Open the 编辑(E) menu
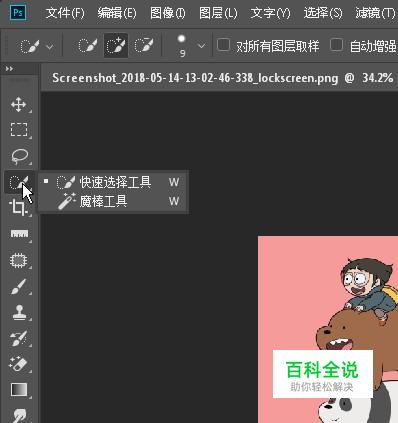Screen dimensions: 398x423 [x=117, y=13]
